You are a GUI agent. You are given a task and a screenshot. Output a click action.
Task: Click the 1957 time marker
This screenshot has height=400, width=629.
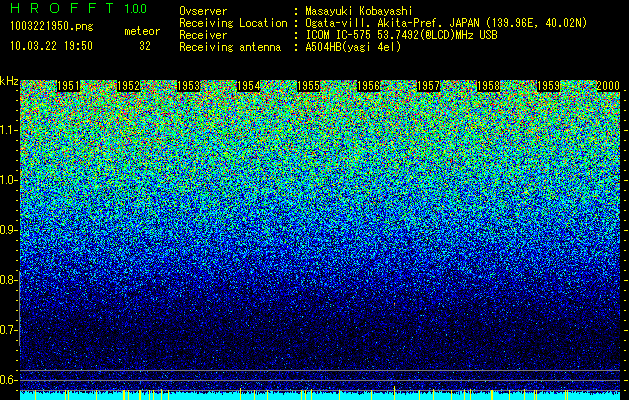coord(428,86)
